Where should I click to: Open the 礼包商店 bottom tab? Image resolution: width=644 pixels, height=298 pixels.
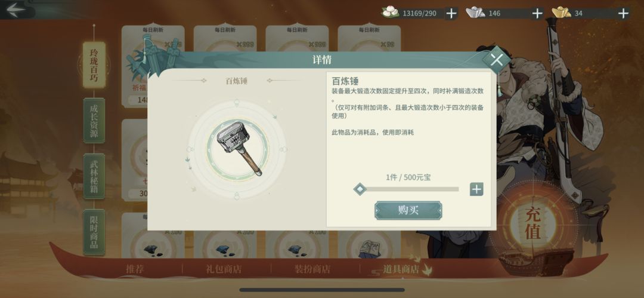tap(224, 269)
